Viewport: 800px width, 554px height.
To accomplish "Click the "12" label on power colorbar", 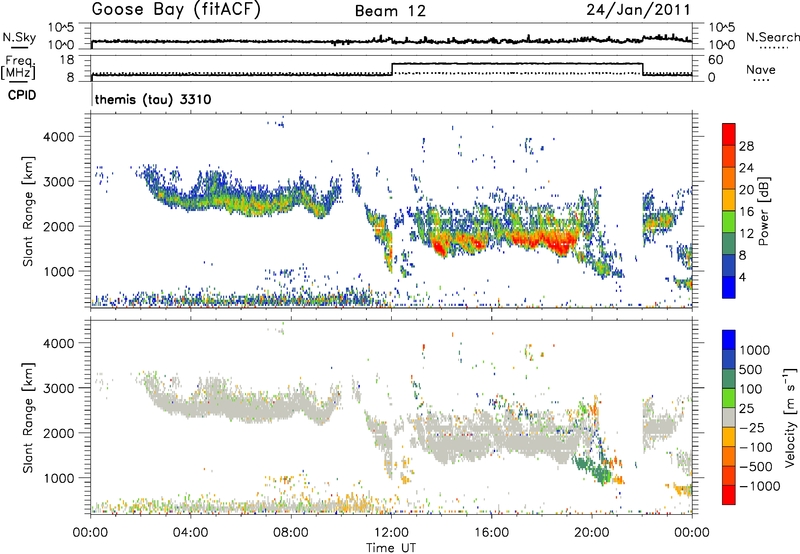I will tap(746, 234).
